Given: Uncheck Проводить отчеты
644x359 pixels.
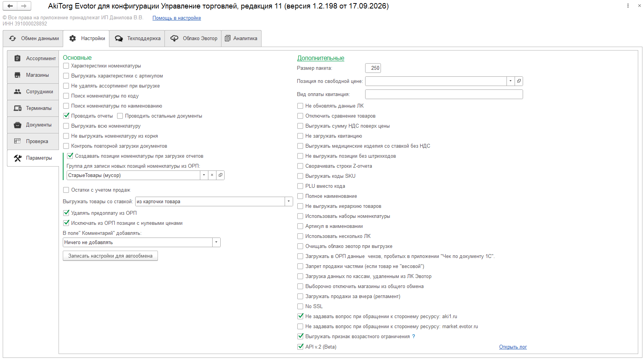Looking at the screenshot, I should [x=66, y=116].
